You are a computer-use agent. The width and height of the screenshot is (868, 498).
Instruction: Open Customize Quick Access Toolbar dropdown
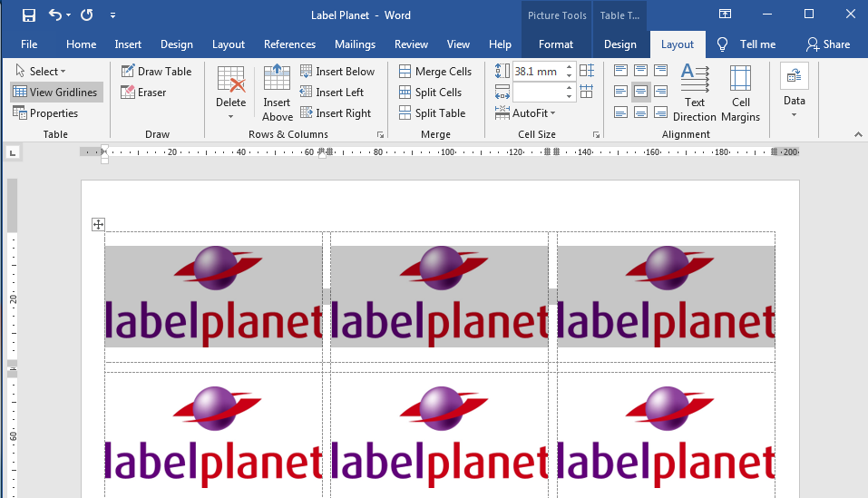pyautogui.click(x=112, y=15)
